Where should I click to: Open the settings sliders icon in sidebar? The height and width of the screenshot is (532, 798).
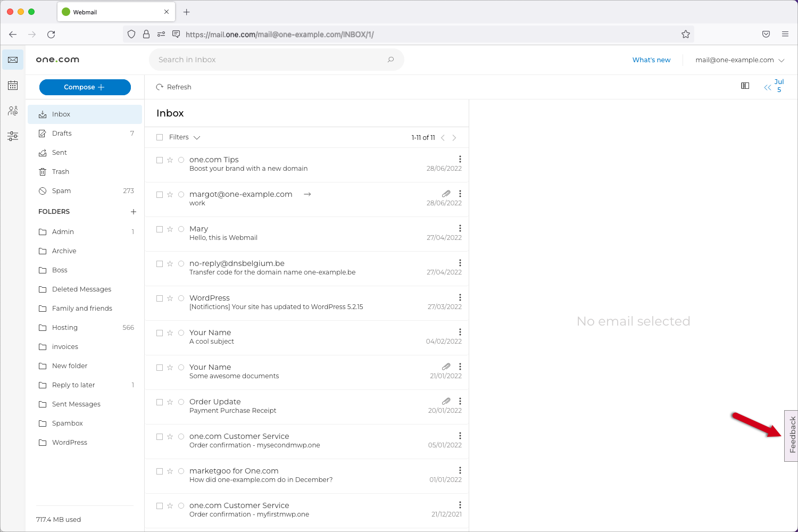13,136
